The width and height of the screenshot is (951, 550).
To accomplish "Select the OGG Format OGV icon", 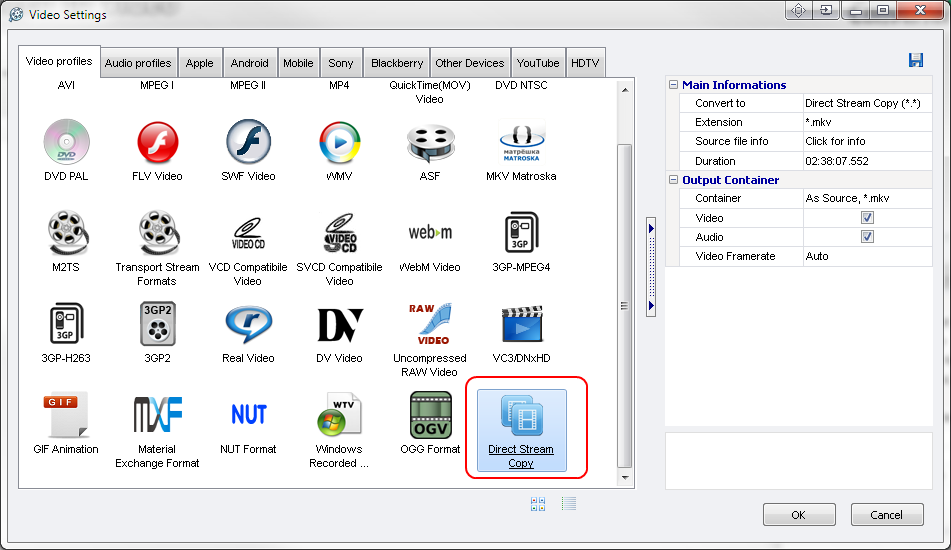I will pos(431,415).
